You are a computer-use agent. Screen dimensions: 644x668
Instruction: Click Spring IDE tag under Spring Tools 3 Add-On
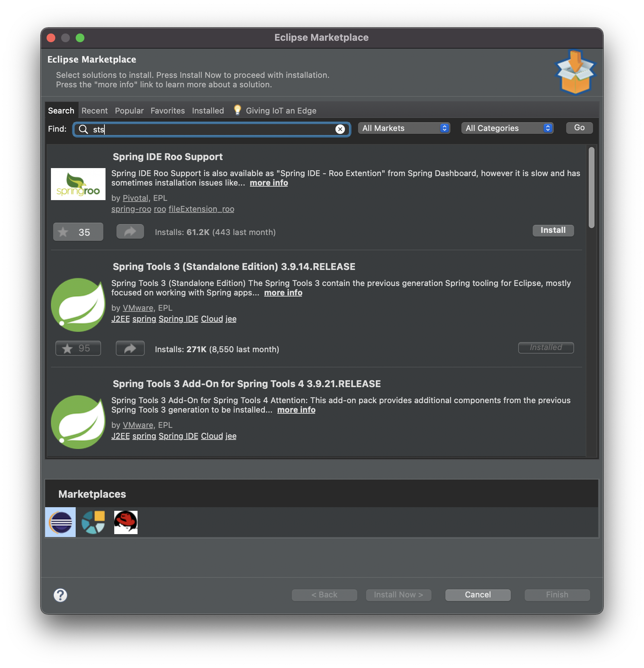[x=178, y=436]
